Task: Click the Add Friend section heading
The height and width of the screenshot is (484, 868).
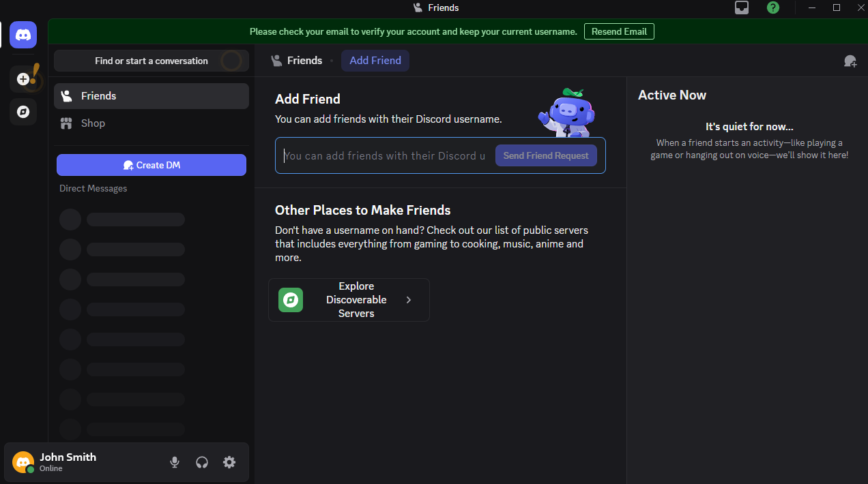Action: 308,99
